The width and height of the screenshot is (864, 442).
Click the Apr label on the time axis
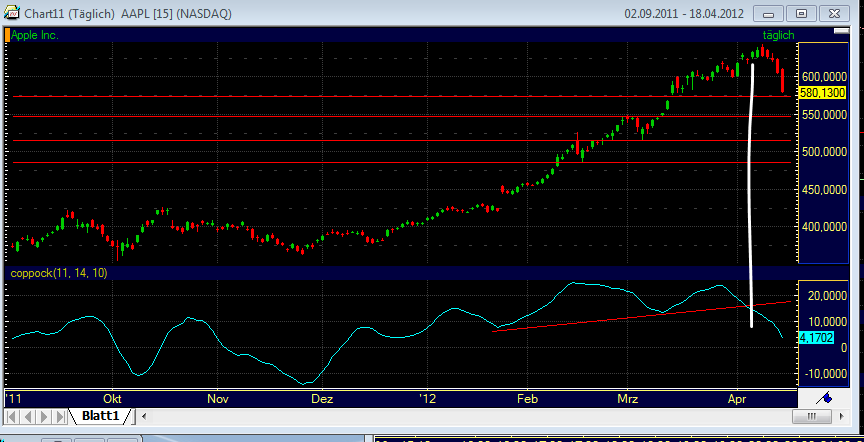coord(737,398)
